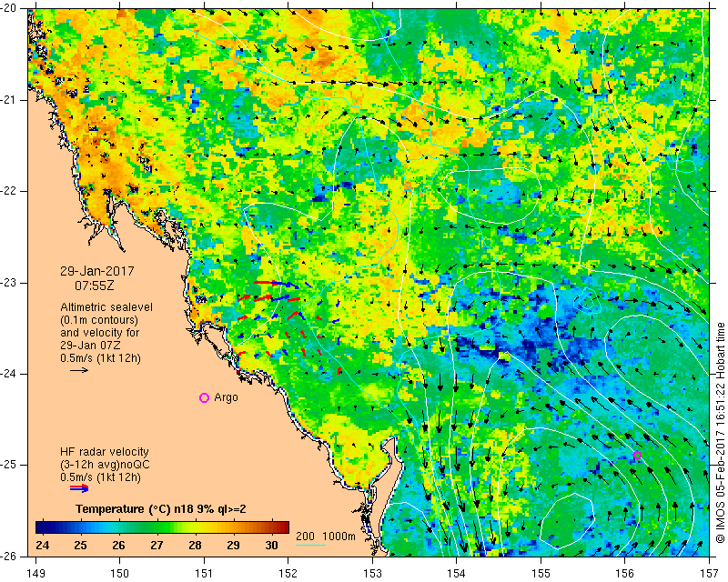Click the 'Temperature (°C) n18 9% ql>=2' title
The image size is (728, 582).
coord(161,509)
